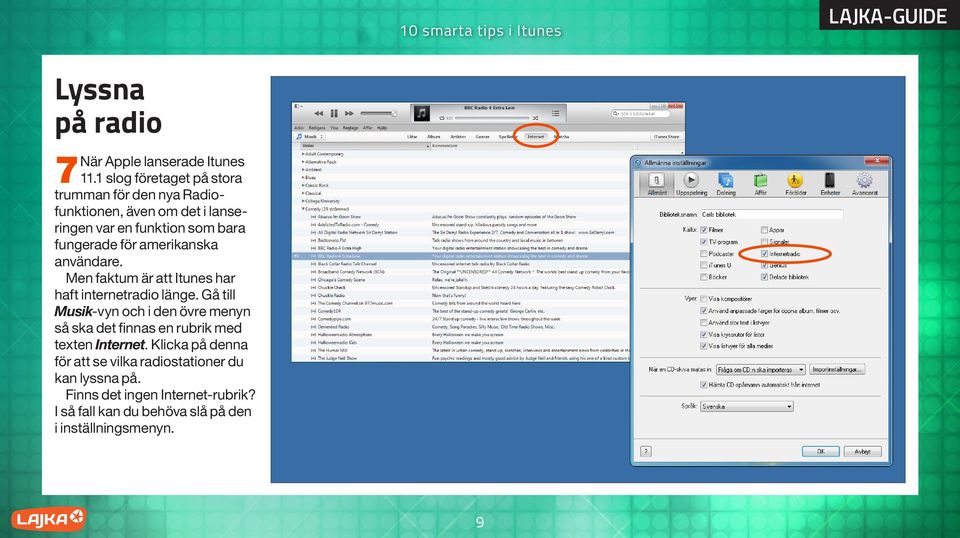
Task: Toggle the Filmer checkbox
Action: (703, 230)
